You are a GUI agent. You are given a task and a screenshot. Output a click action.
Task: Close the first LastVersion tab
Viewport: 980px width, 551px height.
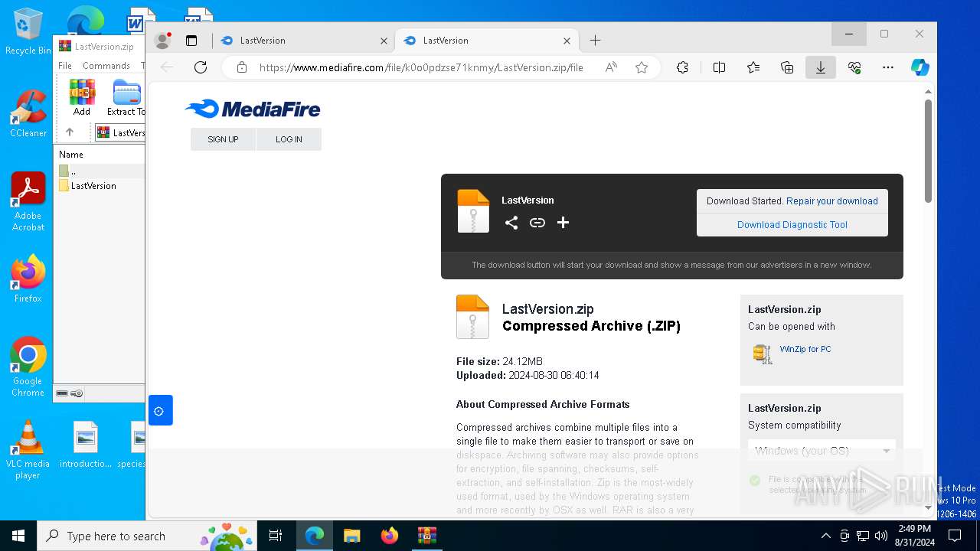click(384, 41)
